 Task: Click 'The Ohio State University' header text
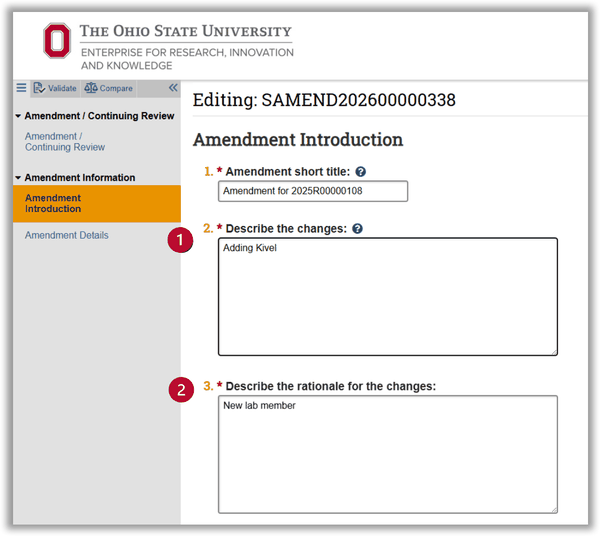pyautogui.click(x=186, y=31)
